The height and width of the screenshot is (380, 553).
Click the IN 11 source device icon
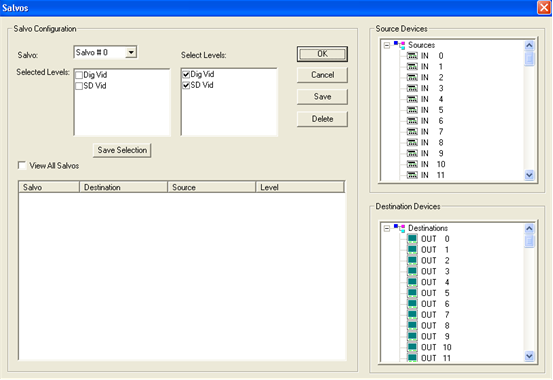[x=412, y=175]
